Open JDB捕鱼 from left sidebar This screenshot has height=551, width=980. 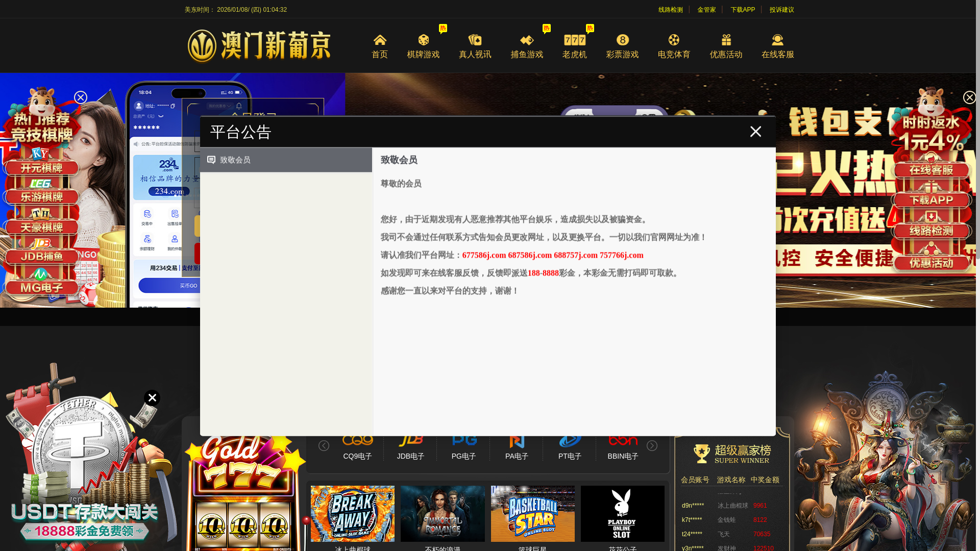click(41, 257)
